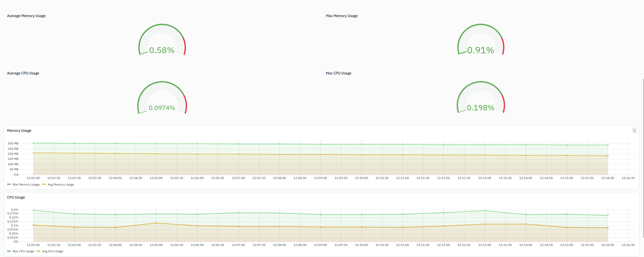Click the Average Memory Usage gauge title

pos(26,16)
